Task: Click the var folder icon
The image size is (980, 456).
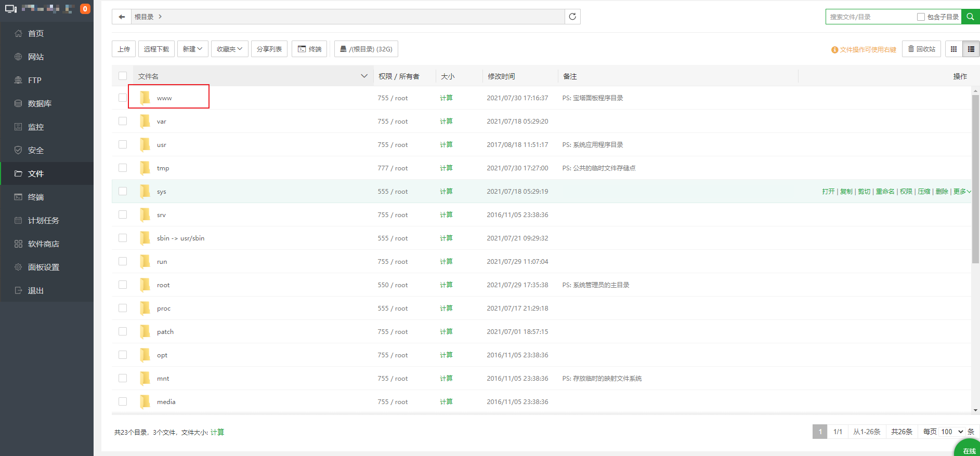Action: click(x=145, y=121)
